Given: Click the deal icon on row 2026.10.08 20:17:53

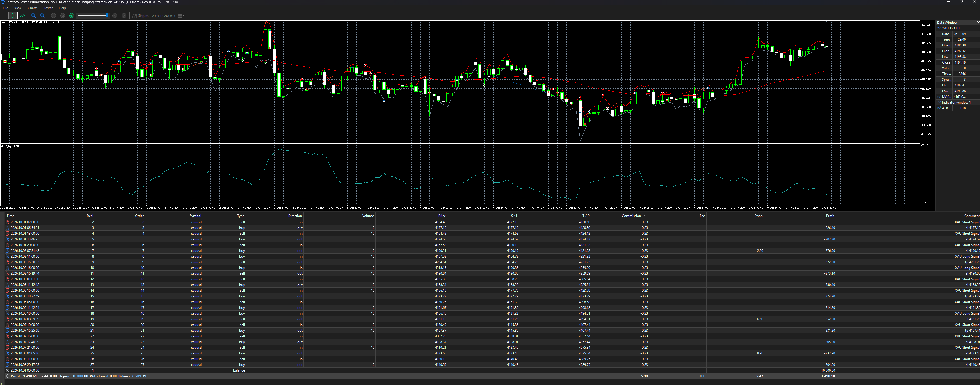Looking at the screenshot, I should pos(7,364).
